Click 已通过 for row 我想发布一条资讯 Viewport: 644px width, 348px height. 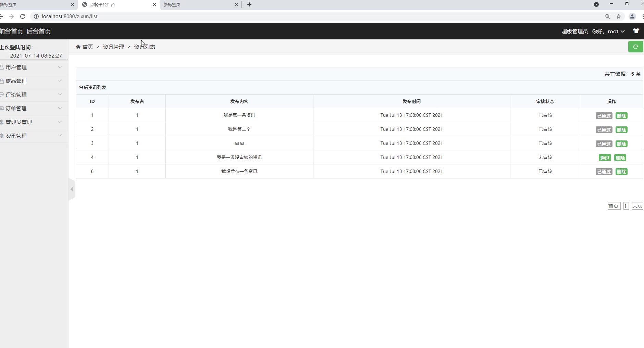pyautogui.click(x=604, y=172)
